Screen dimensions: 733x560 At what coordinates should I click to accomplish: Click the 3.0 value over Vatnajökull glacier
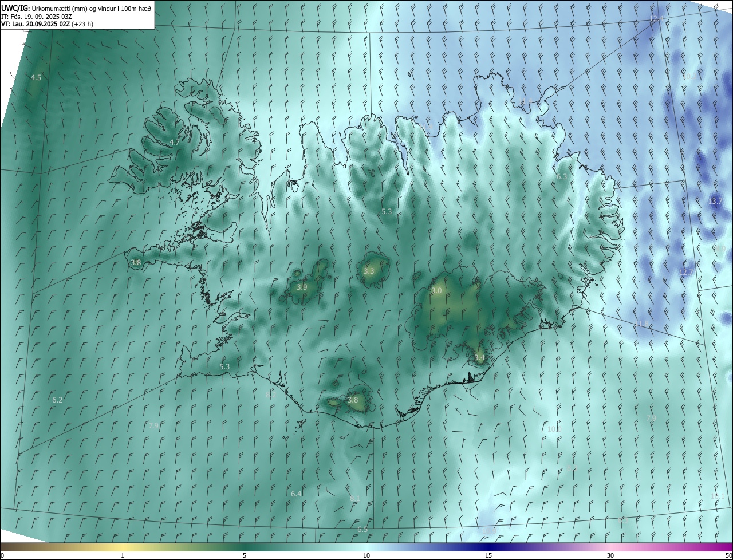(436, 290)
